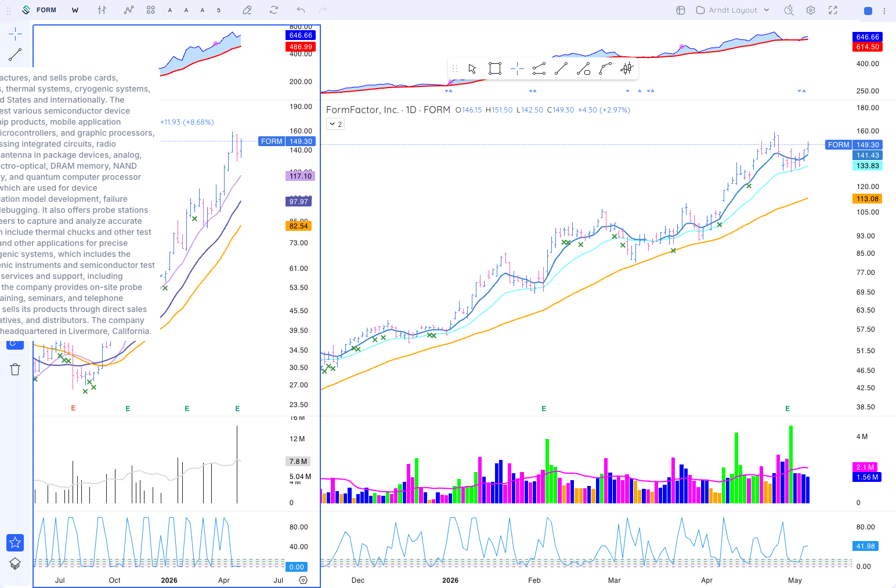Viewport: 896px width, 588px height.
Task: Select the trend line tool in left sidebar
Action: pyautogui.click(x=15, y=55)
